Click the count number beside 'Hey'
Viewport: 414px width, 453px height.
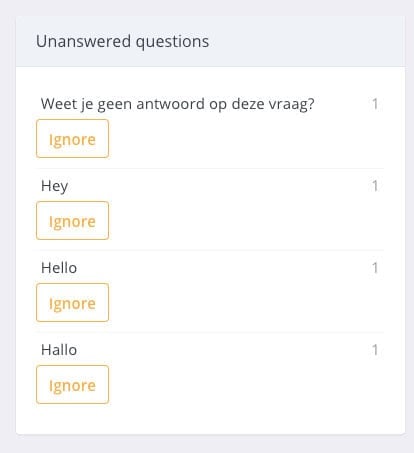coord(375,186)
